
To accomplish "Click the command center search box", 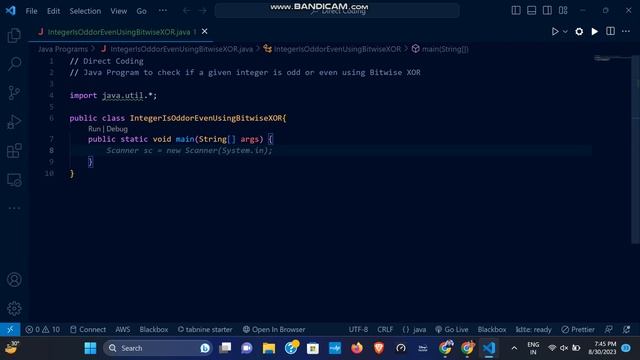I will click(x=337, y=11).
